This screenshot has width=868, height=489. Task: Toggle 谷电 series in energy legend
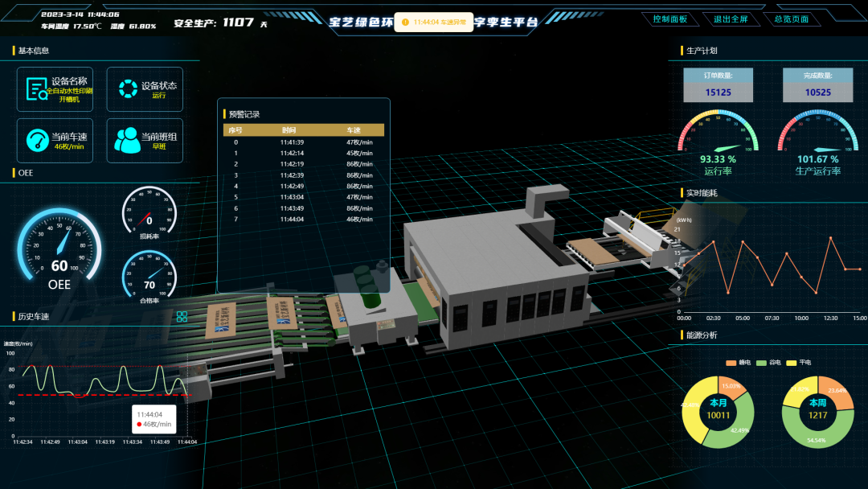(768, 363)
